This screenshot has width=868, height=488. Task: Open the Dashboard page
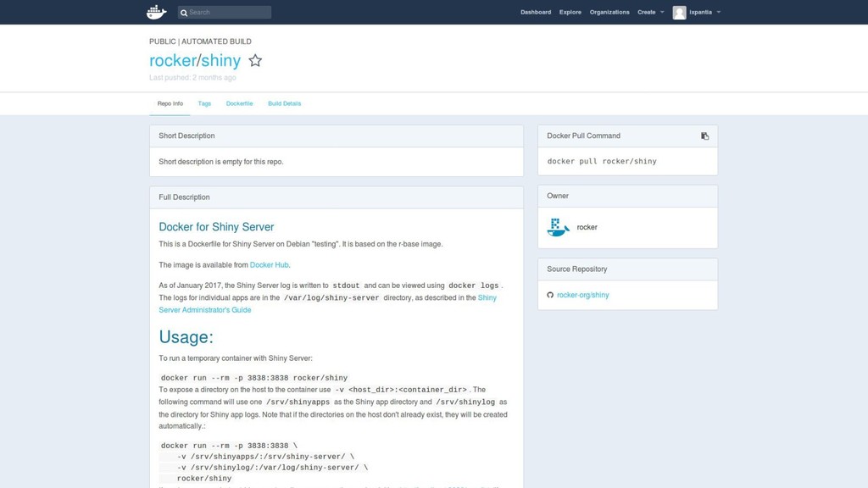[x=536, y=12]
